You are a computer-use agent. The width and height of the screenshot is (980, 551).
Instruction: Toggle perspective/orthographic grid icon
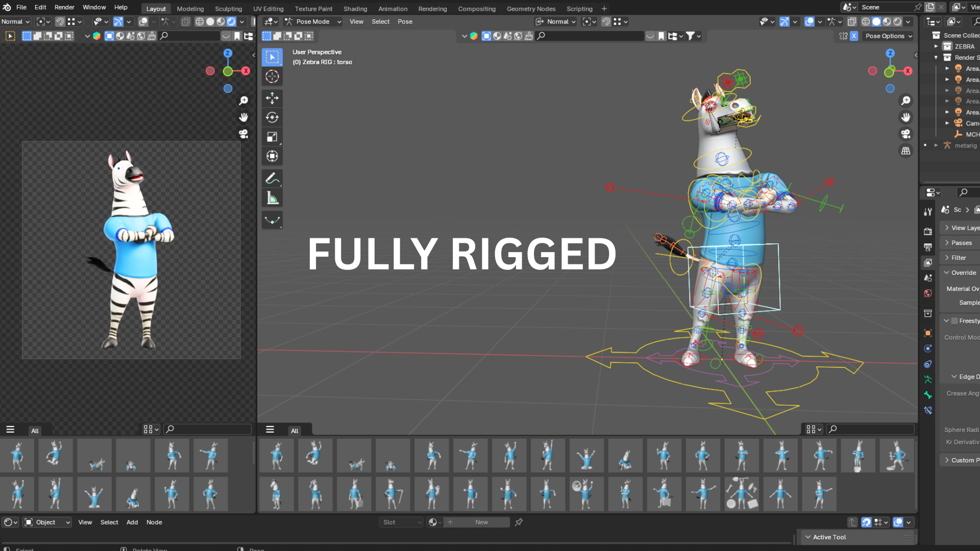click(905, 151)
